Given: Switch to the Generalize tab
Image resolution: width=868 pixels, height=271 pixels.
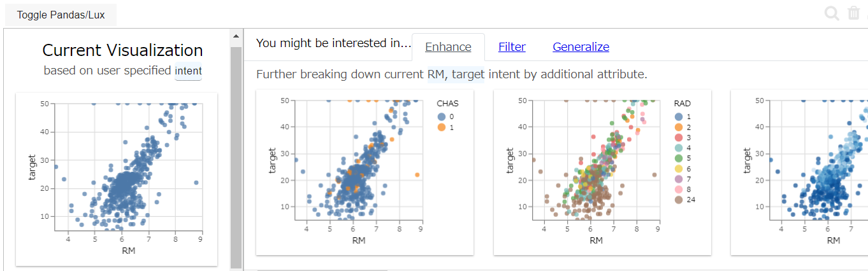Looking at the screenshot, I should (581, 47).
